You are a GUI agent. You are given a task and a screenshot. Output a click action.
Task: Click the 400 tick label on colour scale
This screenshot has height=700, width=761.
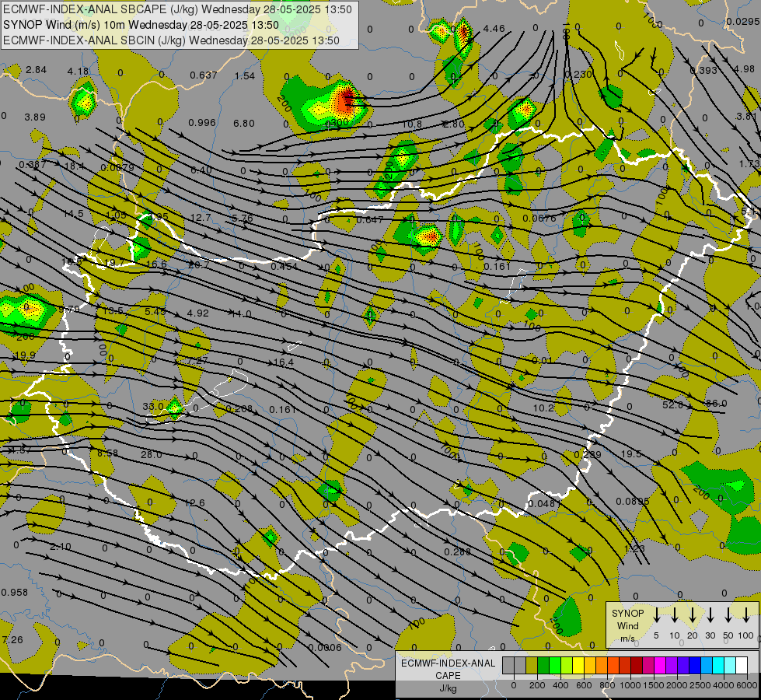pos(560,685)
